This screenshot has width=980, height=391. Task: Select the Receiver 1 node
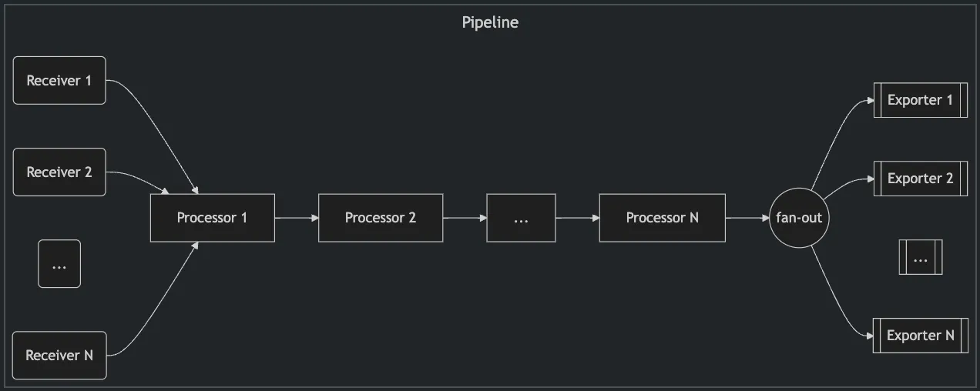pyautogui.click(x=59, y=80)
